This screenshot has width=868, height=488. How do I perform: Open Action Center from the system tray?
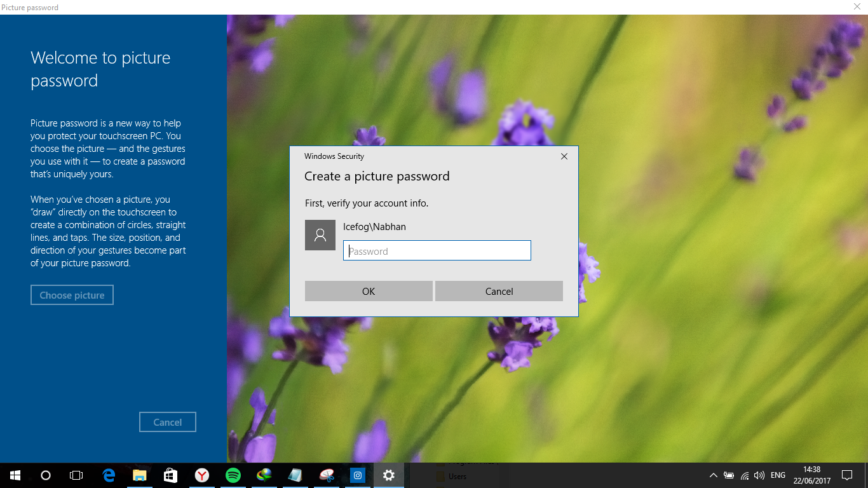pyautogui.click(x=847, y=475)
